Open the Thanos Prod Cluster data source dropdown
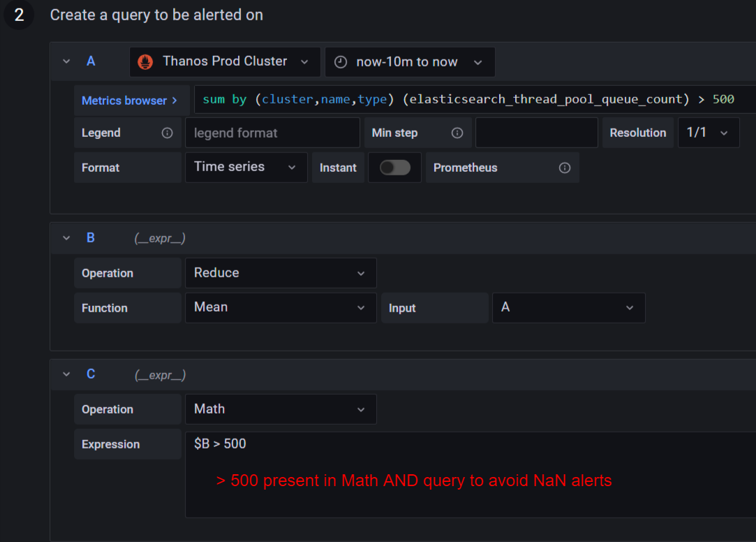 coord(223,61)
